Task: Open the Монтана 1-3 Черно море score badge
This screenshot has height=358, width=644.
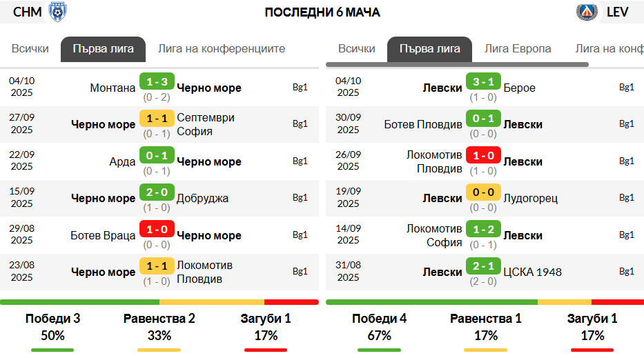Action: 157,81
